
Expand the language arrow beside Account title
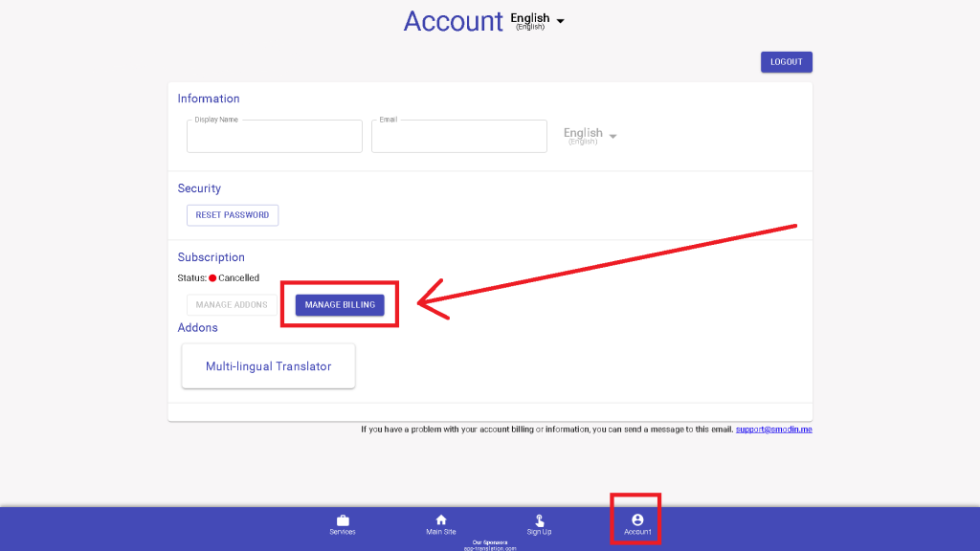click(561, 21)
